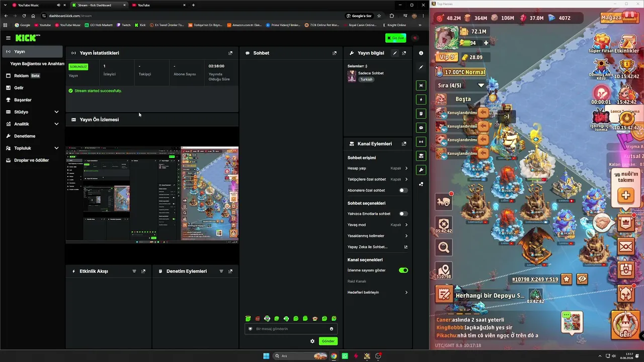Screen dimensions: 644x362
Task: Enable Yalnızca Emotlarla sohbet switch
Action: point(403,214)
